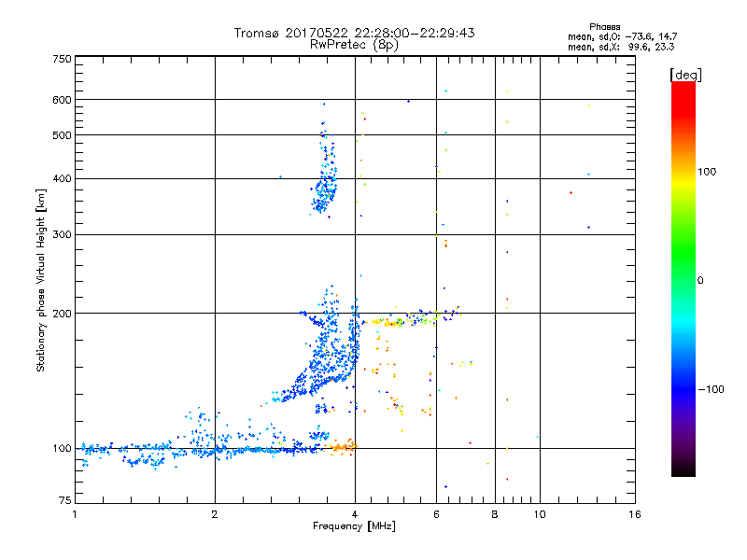Click the yellow-orange trace near 200 km past 4 MHz

click(388, 322)
